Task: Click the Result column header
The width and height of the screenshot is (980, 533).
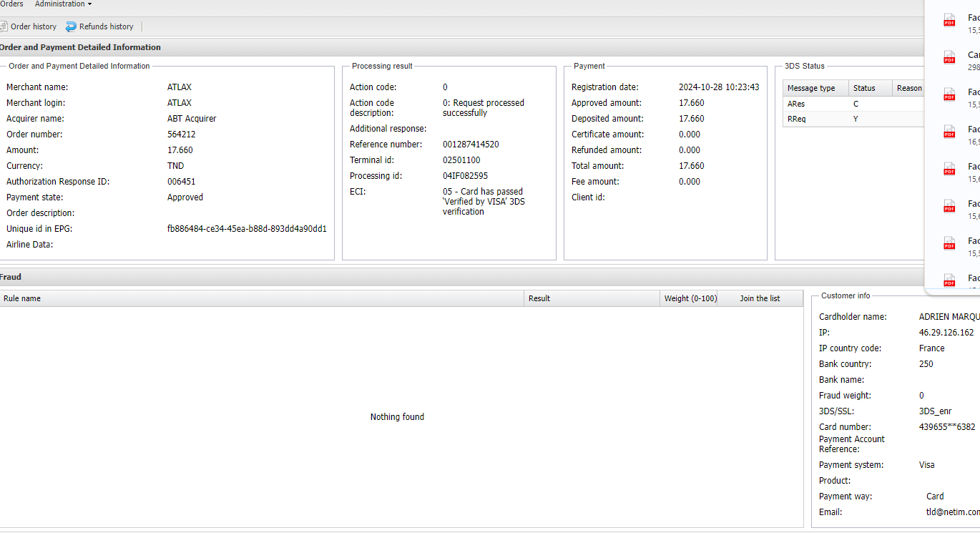Action: 539,298
